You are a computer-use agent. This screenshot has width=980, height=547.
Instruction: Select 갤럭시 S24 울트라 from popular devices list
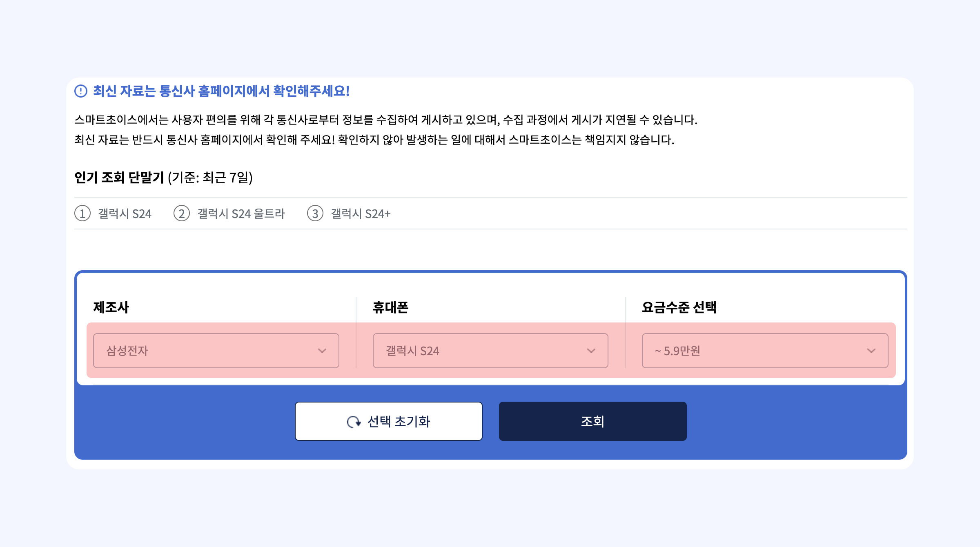[241, 213]
